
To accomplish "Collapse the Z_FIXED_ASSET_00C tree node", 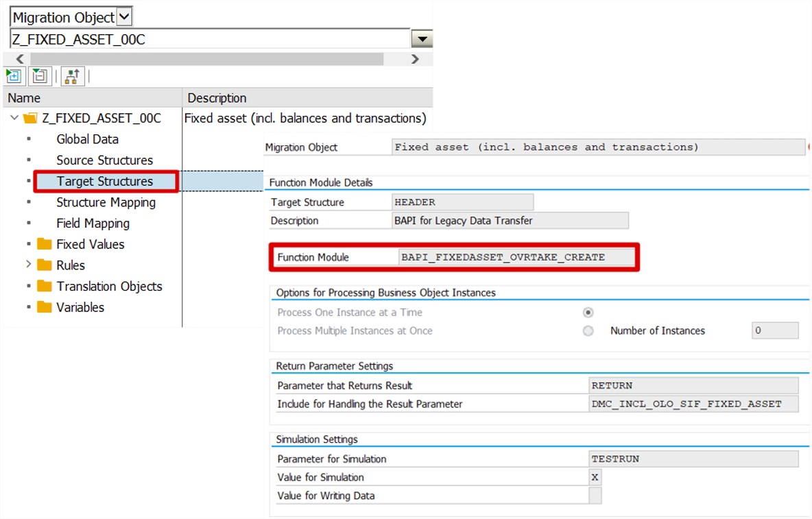I will pos(14,118).
